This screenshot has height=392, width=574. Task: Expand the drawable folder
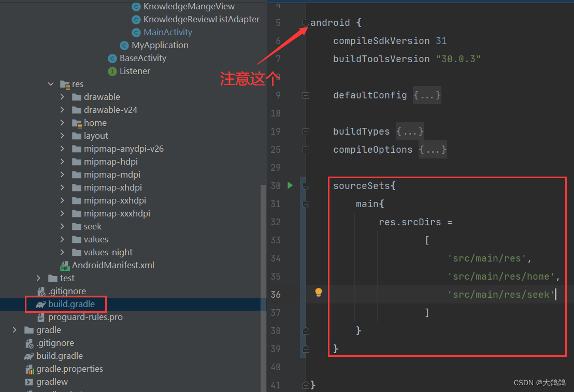(63, 96)
